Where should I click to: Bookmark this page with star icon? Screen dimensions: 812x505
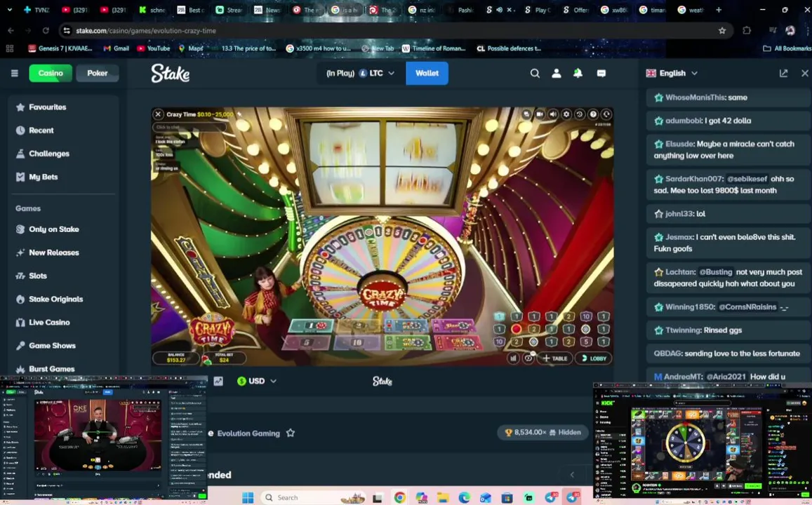(x=722, y=31)
